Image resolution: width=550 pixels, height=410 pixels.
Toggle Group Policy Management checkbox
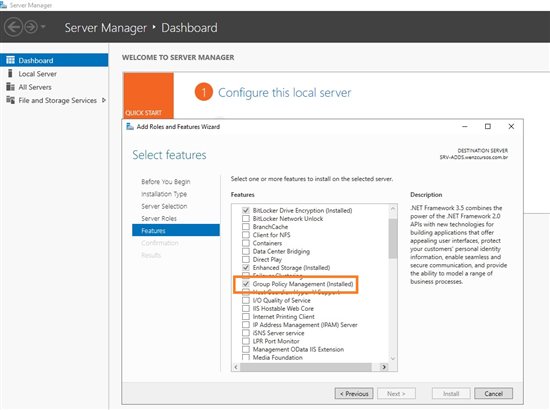pos(246,284)
